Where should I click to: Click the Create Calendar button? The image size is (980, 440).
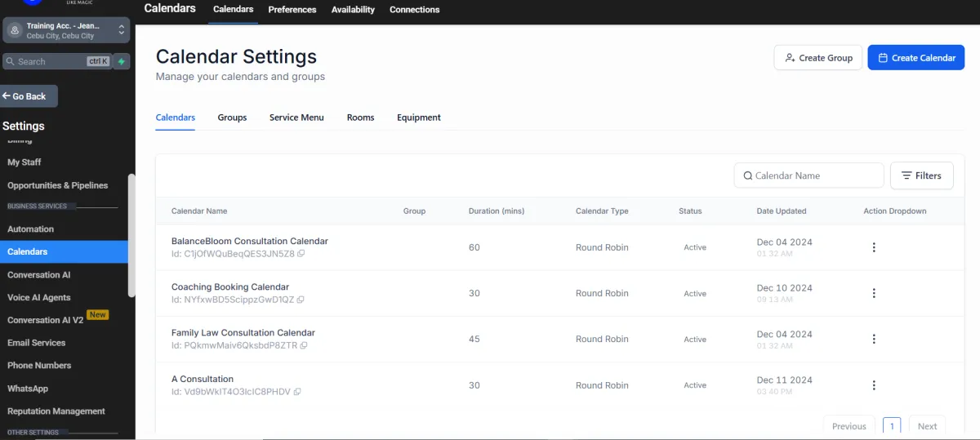[x=916, y=58]
